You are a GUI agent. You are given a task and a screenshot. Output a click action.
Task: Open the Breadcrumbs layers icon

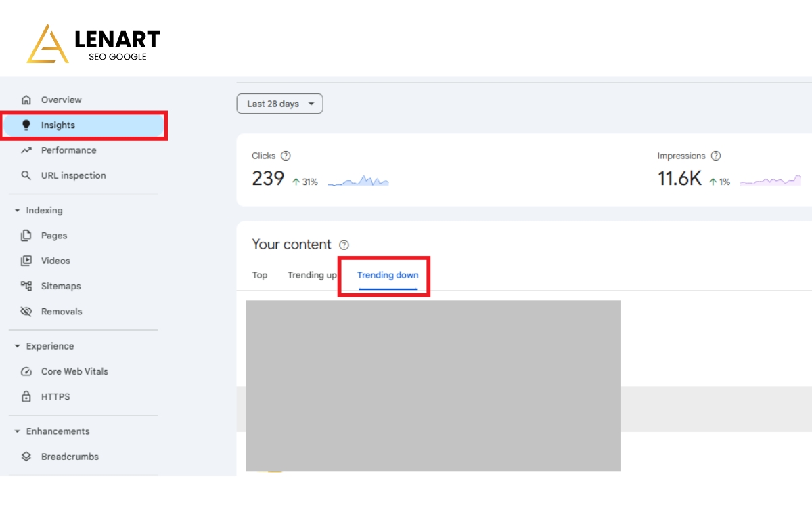(26, 457)
